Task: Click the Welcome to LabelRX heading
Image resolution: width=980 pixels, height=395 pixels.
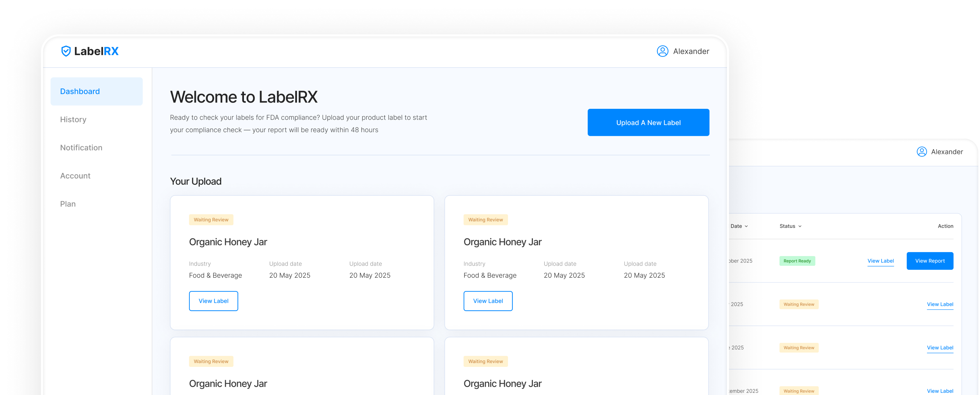Action: point(243,97)
